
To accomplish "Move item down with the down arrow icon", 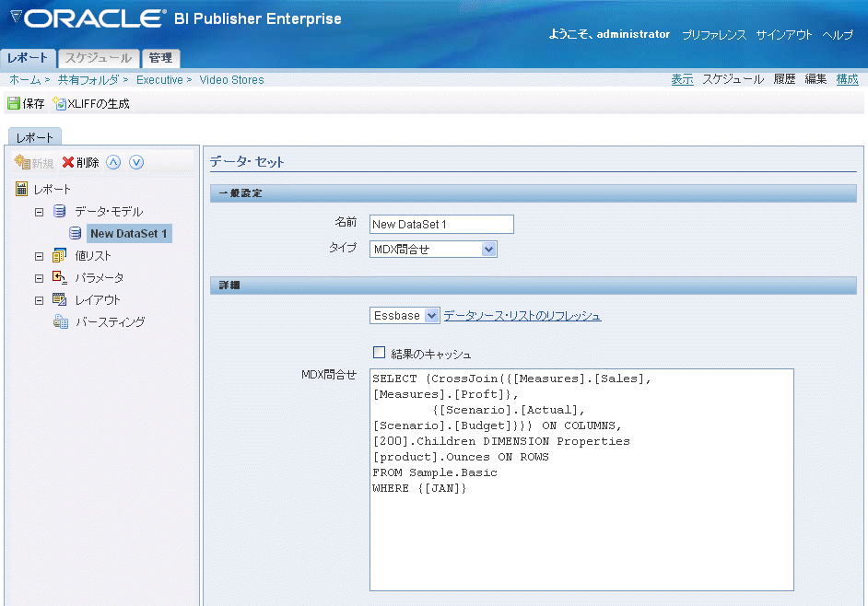I will (136, 162).
